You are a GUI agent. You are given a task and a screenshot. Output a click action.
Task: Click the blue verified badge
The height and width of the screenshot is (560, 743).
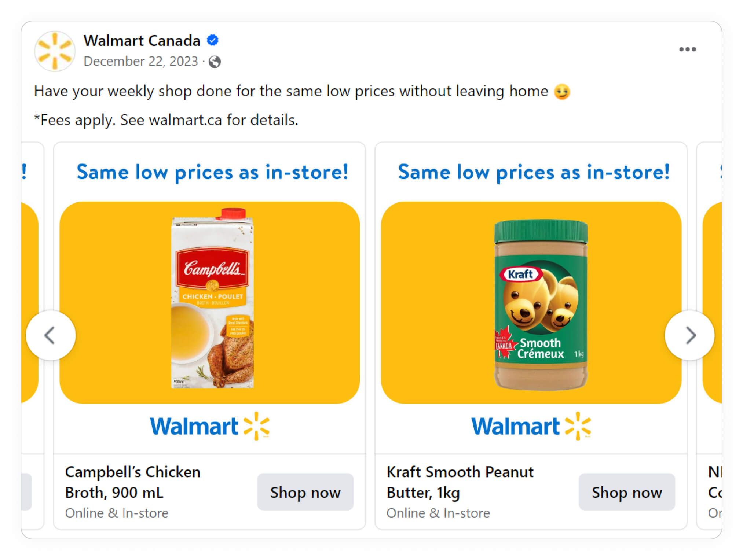click(213, 40)
